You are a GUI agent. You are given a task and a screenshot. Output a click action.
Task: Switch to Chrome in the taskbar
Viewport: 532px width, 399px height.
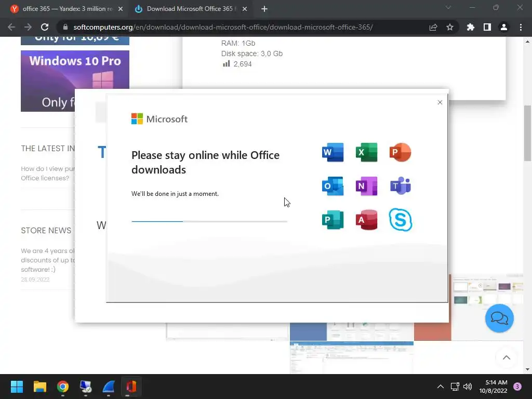63,387
